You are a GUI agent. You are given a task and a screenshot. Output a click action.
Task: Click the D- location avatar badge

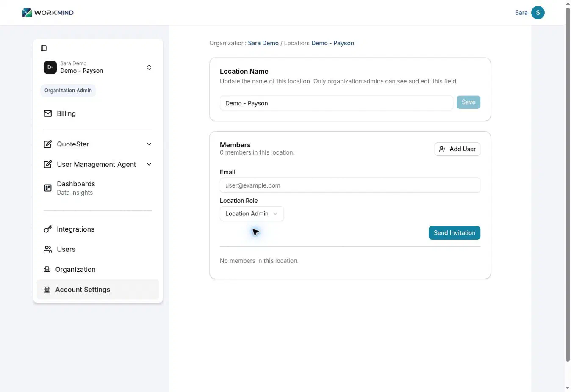(x=50, y=67)
